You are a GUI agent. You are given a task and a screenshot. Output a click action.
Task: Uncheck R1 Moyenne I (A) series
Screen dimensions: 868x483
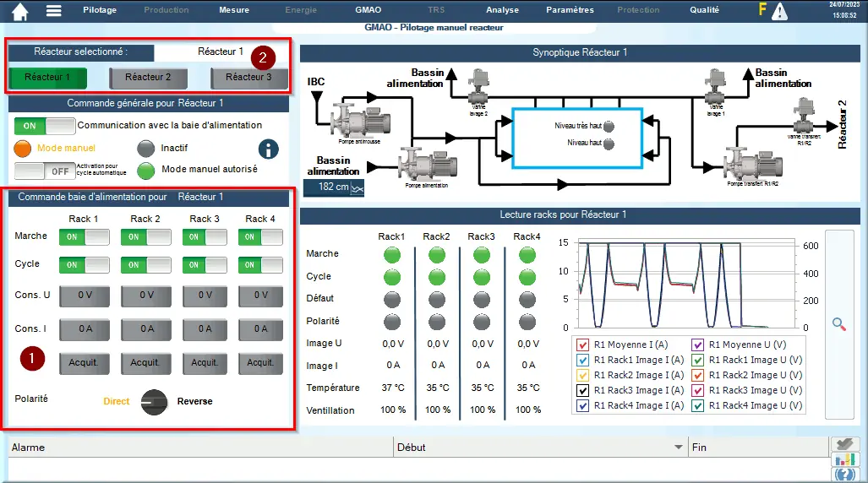582,345
